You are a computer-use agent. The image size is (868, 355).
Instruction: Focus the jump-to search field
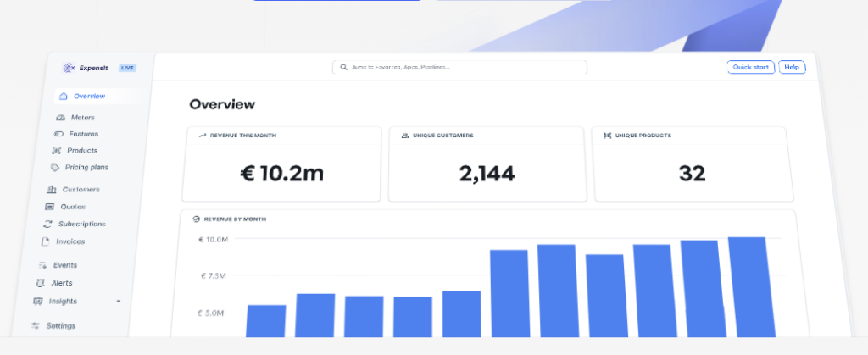point(459,68)
